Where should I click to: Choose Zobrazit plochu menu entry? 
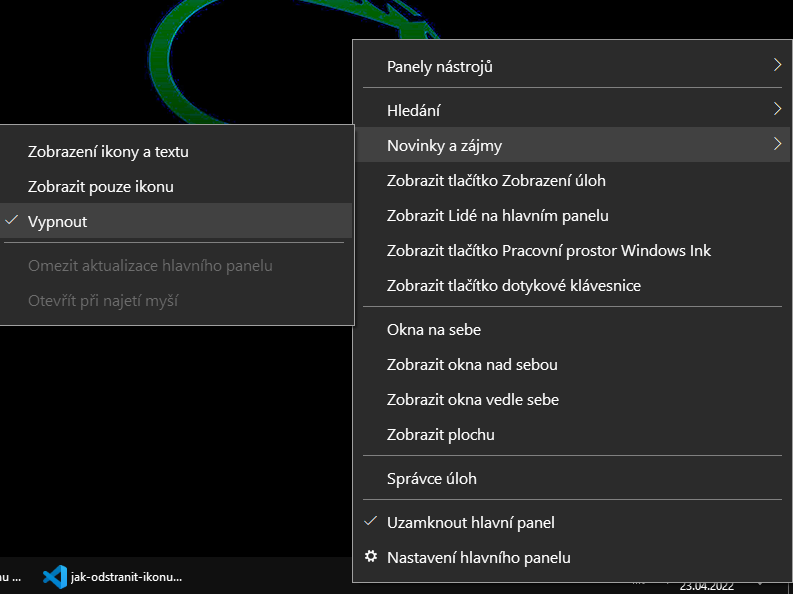click(x=440, y=435)
